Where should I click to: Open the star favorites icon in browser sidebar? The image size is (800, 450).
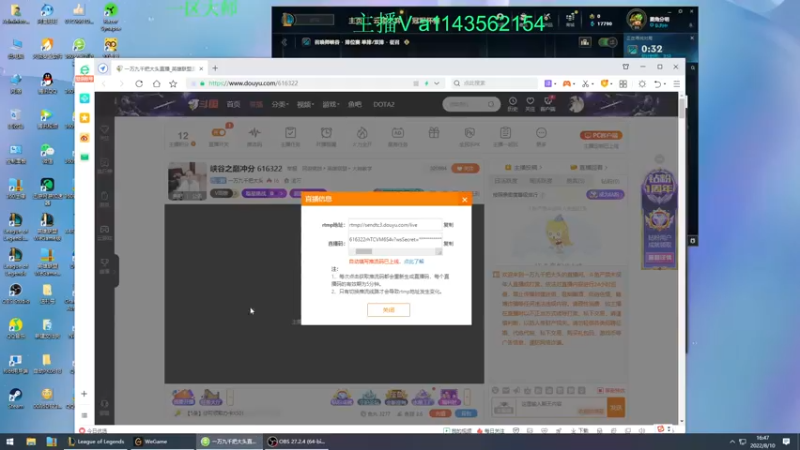click(x=85, y=118)
